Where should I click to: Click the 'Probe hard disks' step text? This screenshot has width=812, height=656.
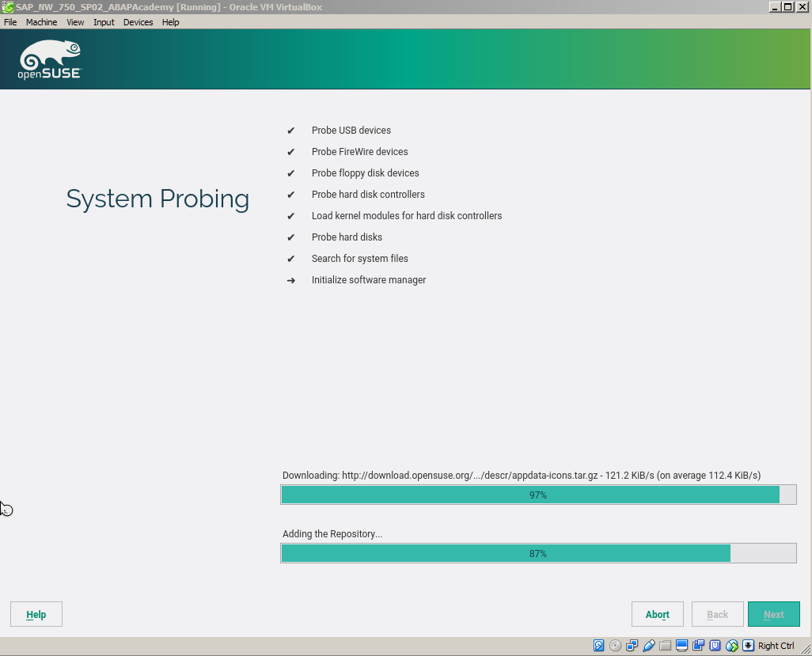pos(347,237)
